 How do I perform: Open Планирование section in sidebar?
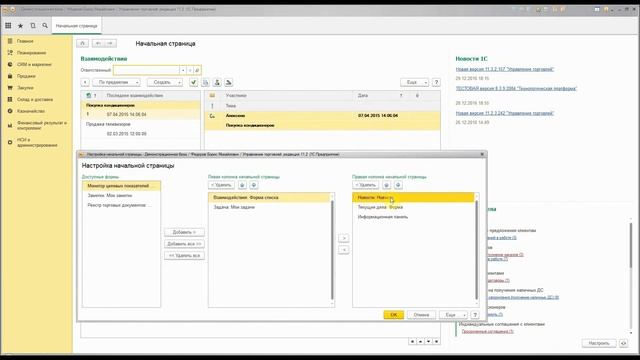pos(31,53)
